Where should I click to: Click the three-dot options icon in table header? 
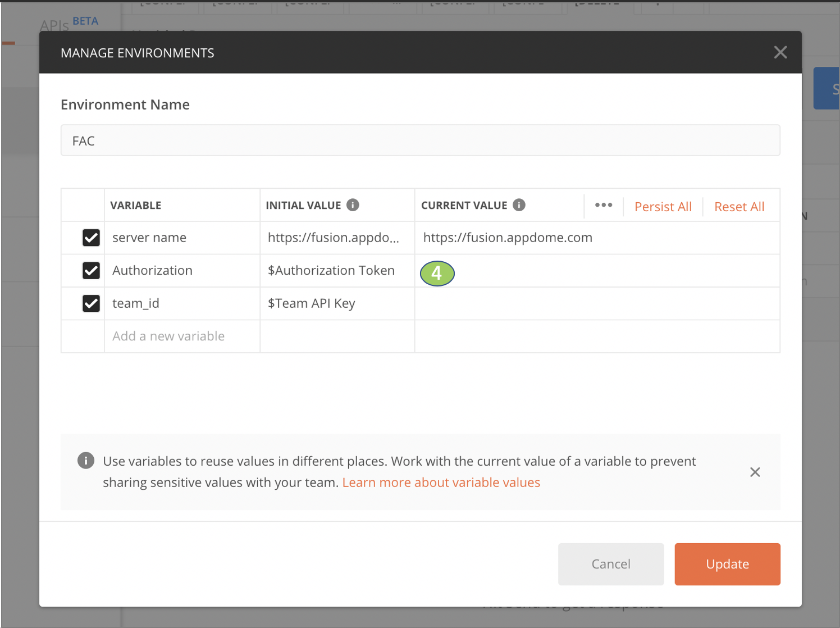[603, 206]
